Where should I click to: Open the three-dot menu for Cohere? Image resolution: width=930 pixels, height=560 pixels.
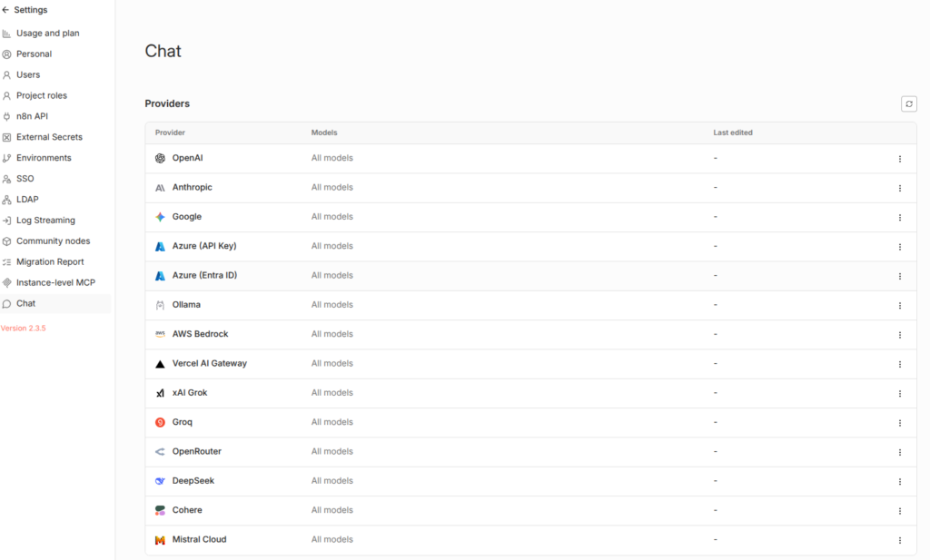899,511
